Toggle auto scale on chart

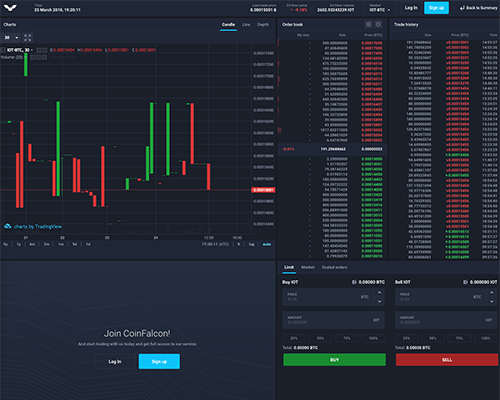tap(267, 244)
